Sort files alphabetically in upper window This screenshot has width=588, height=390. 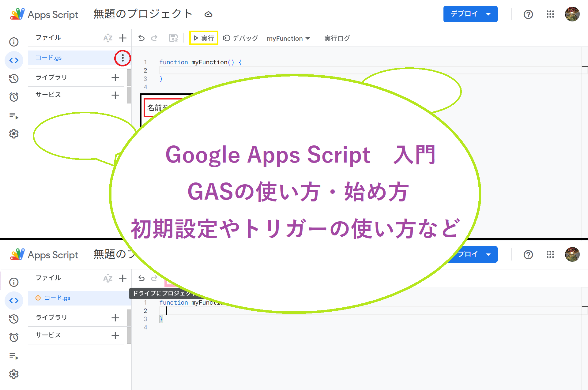108,38
